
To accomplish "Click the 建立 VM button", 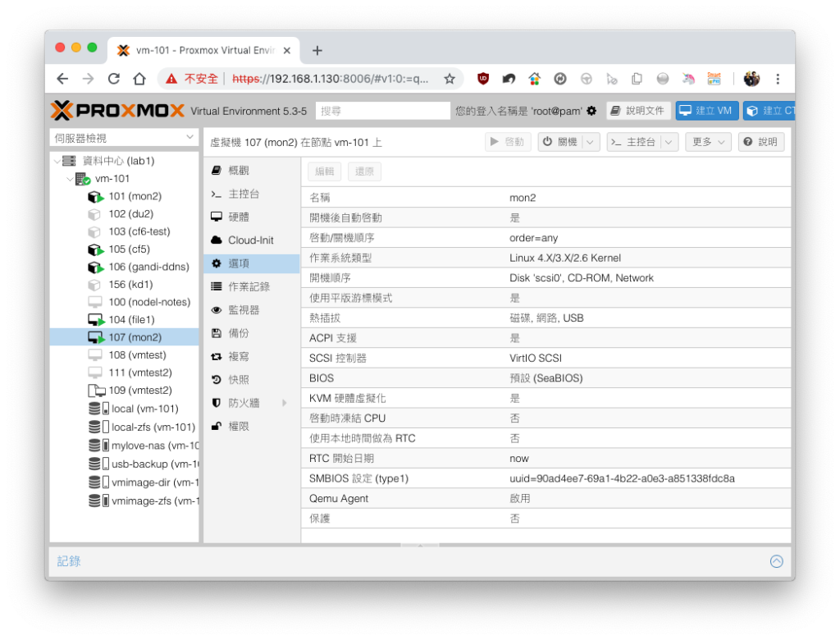I will click(706, 111).
